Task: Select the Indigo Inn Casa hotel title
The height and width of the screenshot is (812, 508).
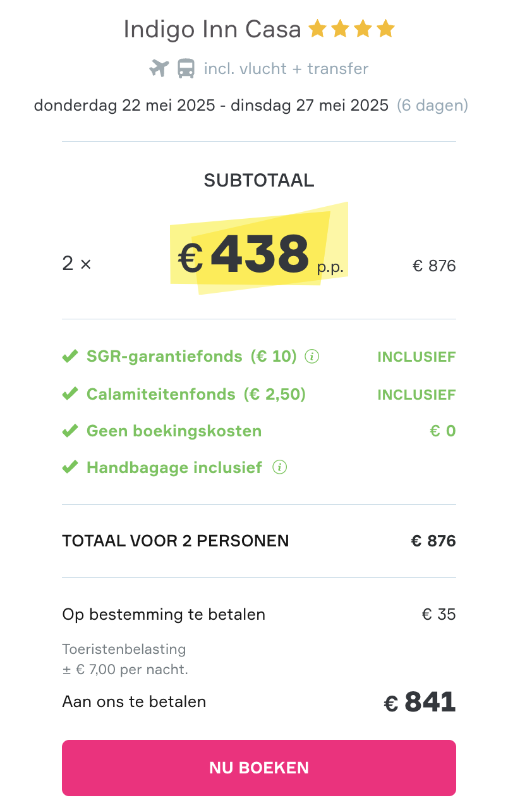Action: [x=212, y=29]
